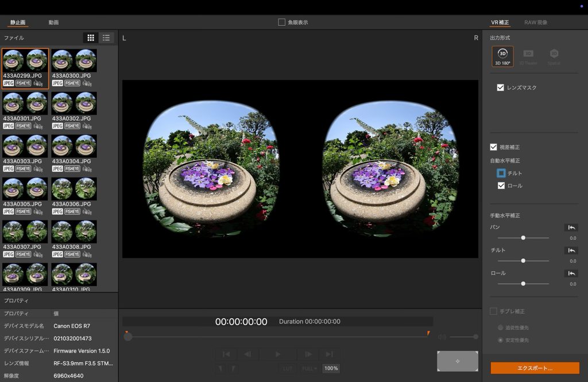
Task: Switch file list to grid view
Action: tap(91, 38)
